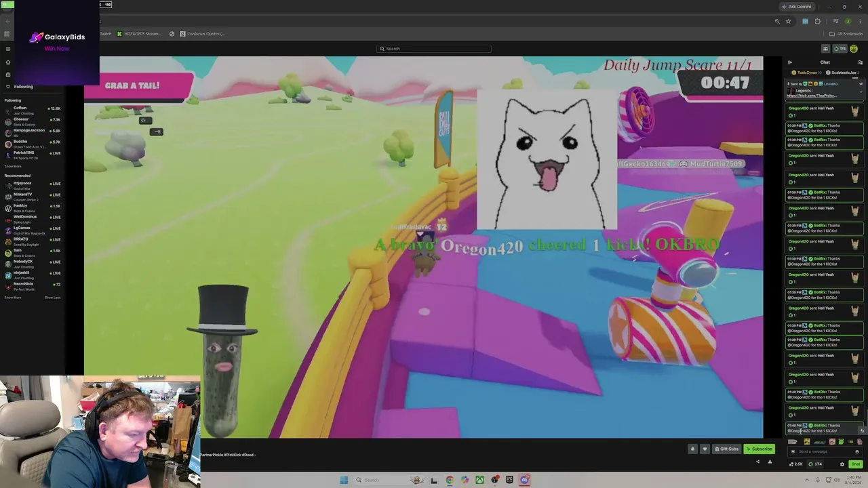Collapse the chat panel with the arrow icon
The height and width of the screenshot is (488, 868).
click(x=789, y=62)
